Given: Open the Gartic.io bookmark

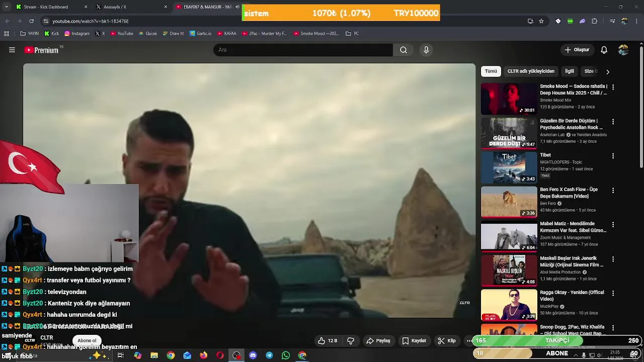Looking at the screenshot, I should coord(200,34).
